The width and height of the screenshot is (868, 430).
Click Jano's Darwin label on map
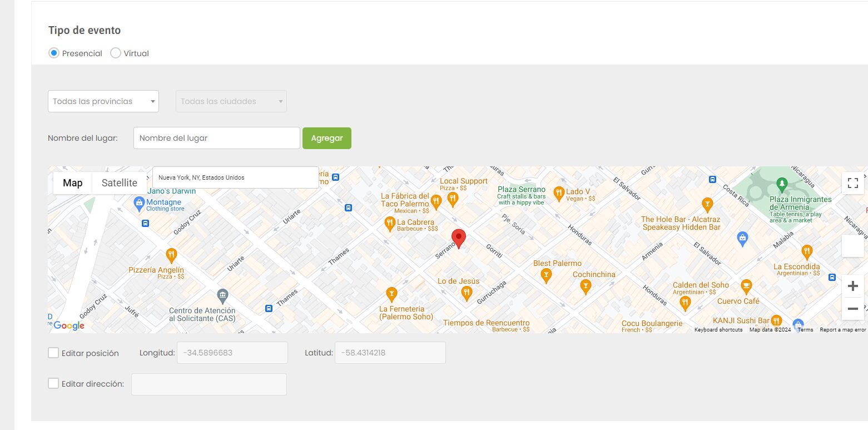[171, 191]
